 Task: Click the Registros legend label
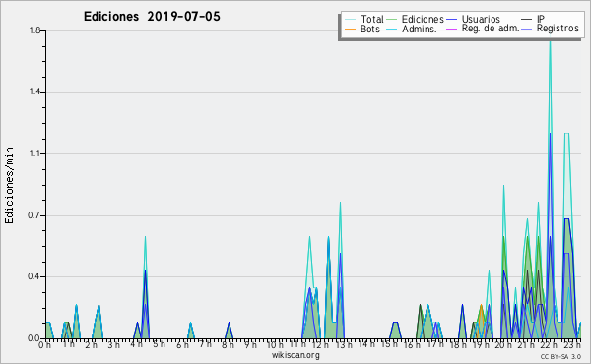pyautogui.click(x=558, y=29)
